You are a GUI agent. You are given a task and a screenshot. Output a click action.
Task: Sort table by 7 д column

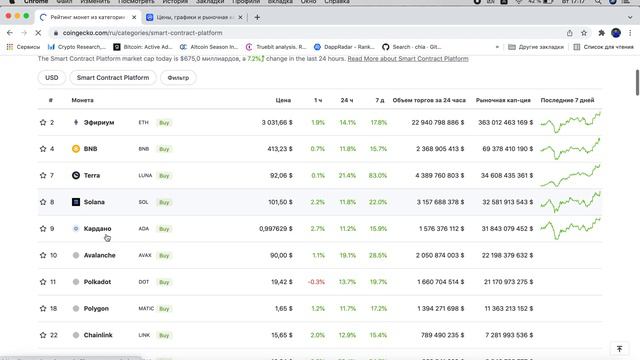[x=380, y=100]
